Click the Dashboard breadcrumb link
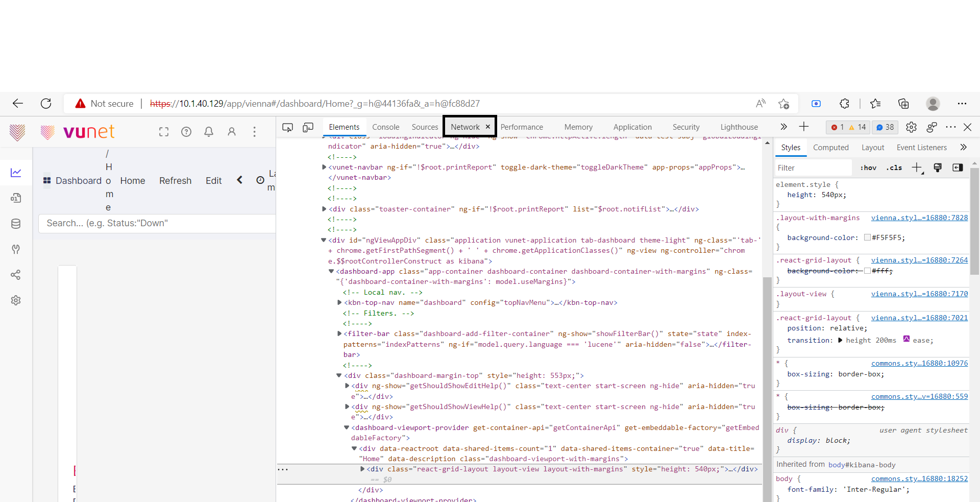This screenshot has height=502, width=980. (78, 181)
